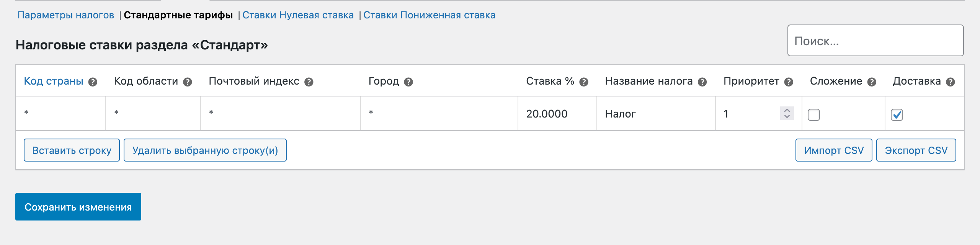Viewport: 980px width, 245px height.
Task: Enable the Сложение compound checkbox
Action: [x=814, y=115]
